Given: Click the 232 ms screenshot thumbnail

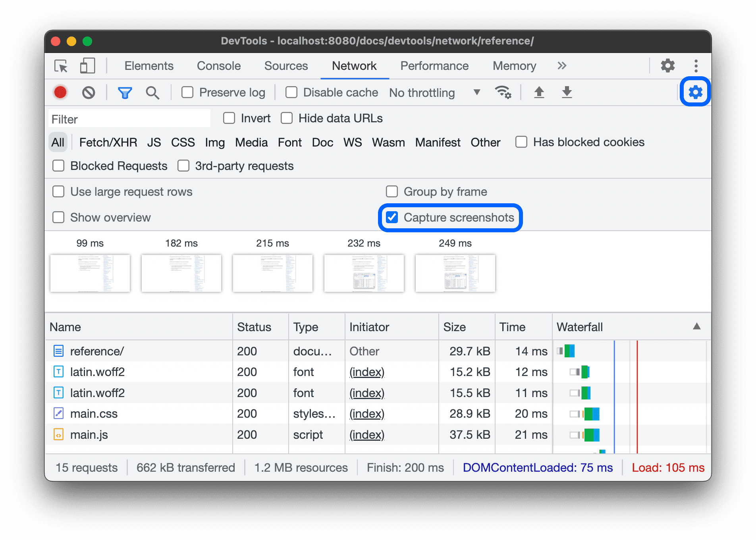Looking at the screenshot, I should pyautogui.click(x=363, y=273).
